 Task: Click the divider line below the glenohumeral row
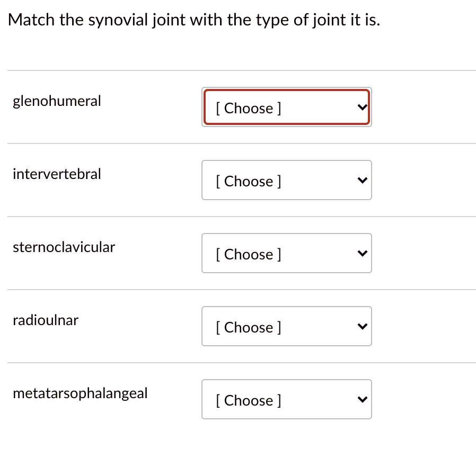coord(238,142)
